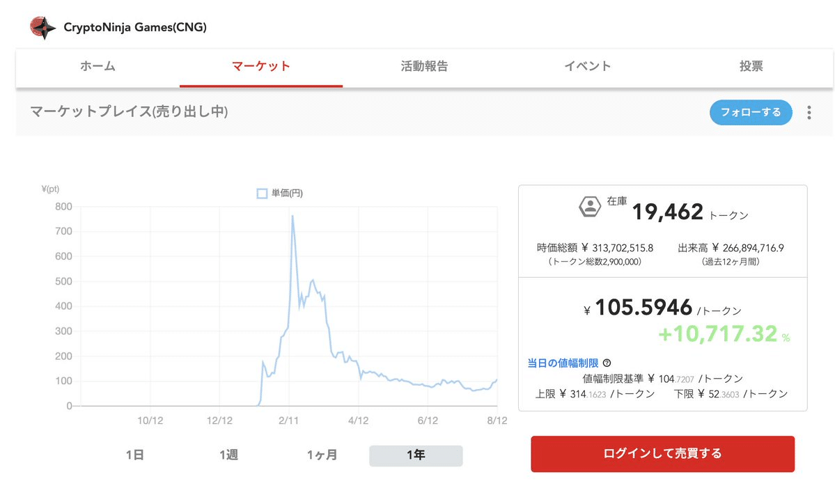835x504 pixels.
Task: Click the price spike peak on the chart
Action: [x=294, y=216]
